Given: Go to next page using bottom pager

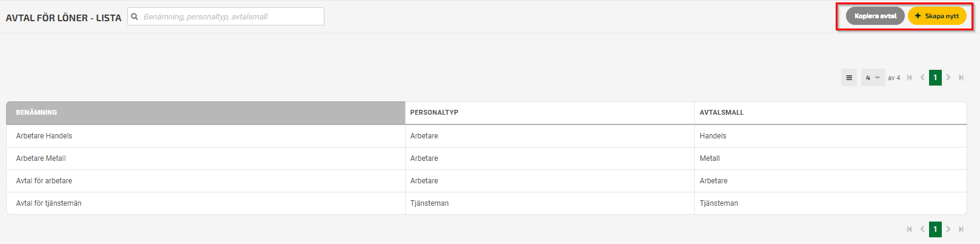Looking at the screenshot, I should [x=948, y=229].
